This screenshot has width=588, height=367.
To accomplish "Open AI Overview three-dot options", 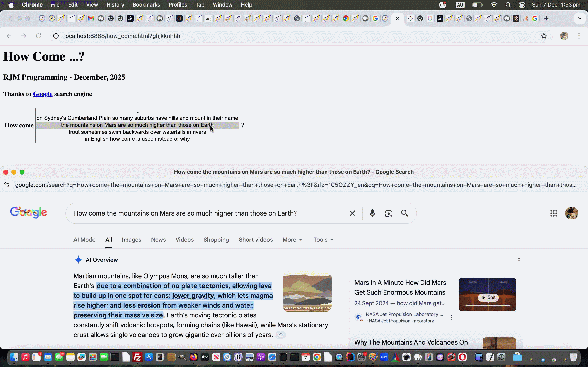I will coord(519,260).
